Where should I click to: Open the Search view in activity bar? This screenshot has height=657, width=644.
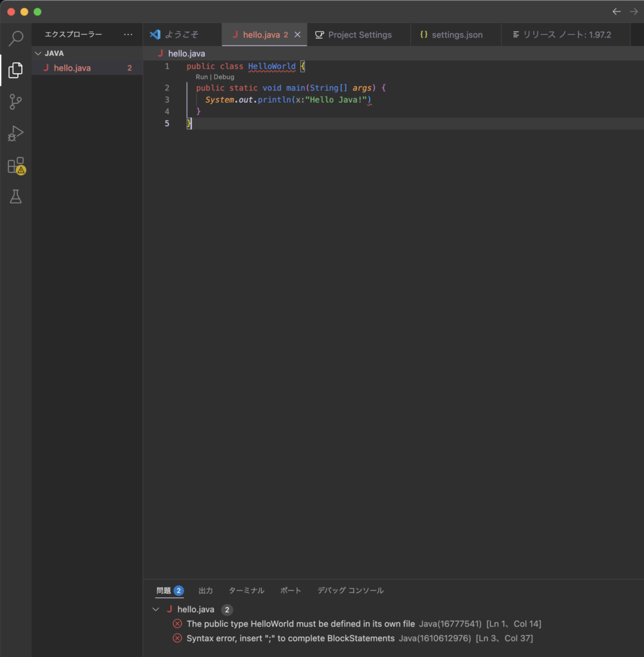(x=16, y=38)
